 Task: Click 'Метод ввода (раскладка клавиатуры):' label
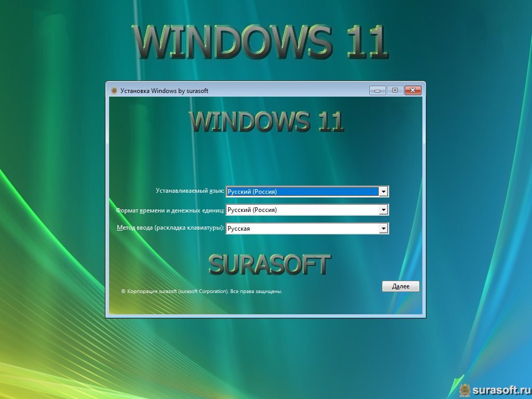tap(170, 228)
